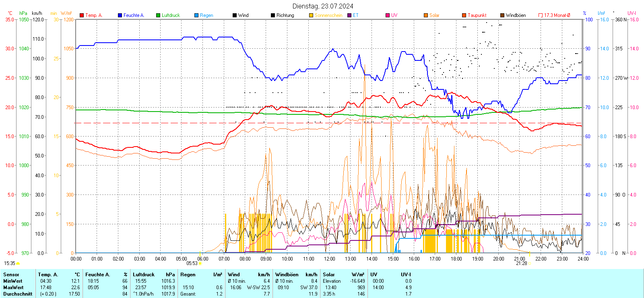644x298 pixels.
Task: Click the magenta UV legend square
Action: point(388,15)
